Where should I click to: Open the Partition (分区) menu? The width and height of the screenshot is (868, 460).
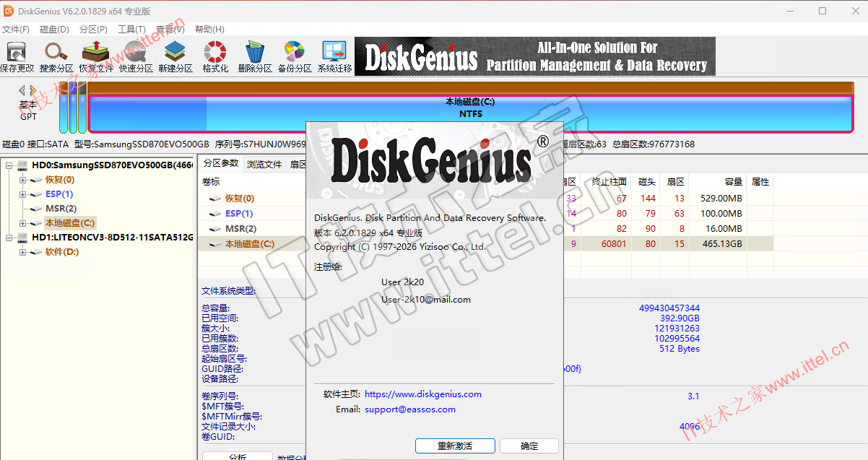click(x=93, y=30)
